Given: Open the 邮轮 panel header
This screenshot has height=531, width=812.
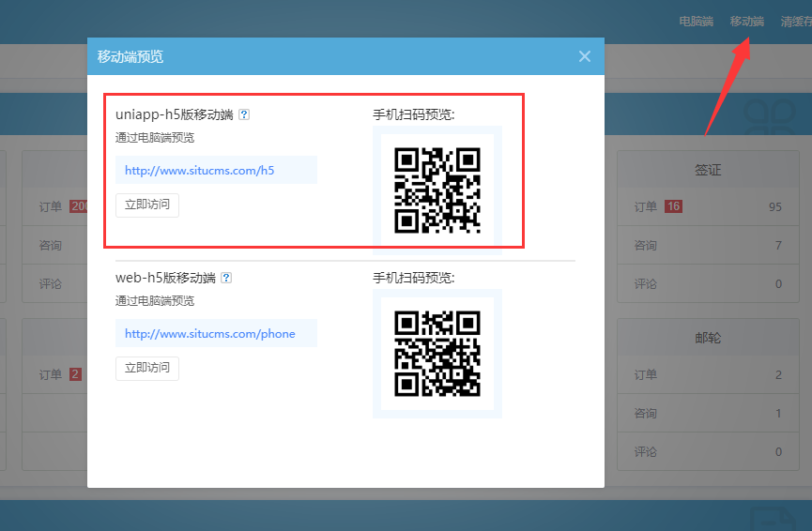Looking at the screenshot, I should [x=707, y=338].
